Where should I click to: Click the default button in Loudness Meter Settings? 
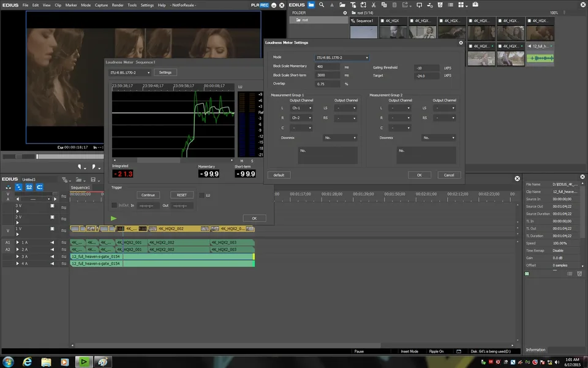(x=279, y=175)
